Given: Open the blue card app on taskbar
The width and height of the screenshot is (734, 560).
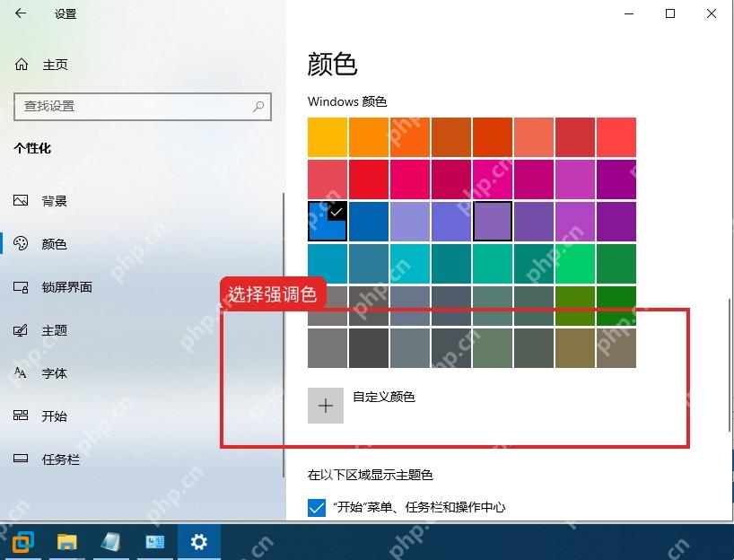Looking at the screenshot, I should [x=155, y=542].
